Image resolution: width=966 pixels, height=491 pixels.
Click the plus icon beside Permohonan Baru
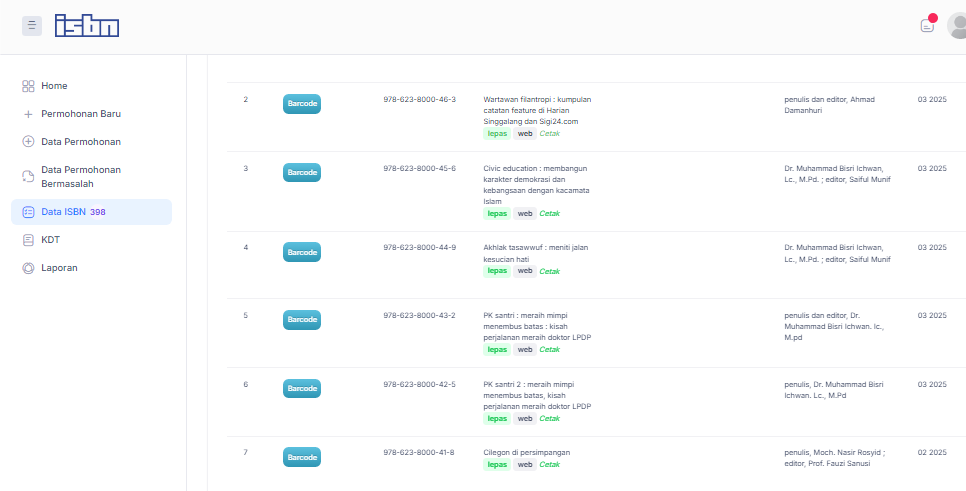coord(28,114)
